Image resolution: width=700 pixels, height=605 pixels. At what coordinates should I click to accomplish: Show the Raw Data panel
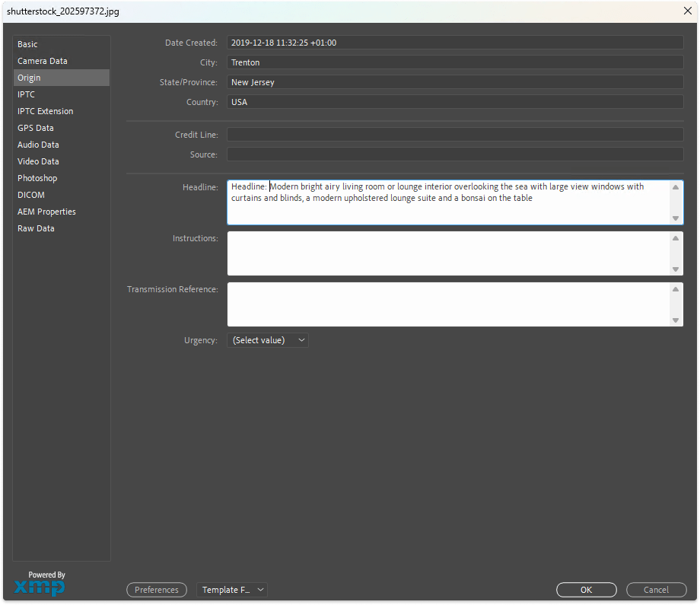pyautogui.click(x=36, y=228)
